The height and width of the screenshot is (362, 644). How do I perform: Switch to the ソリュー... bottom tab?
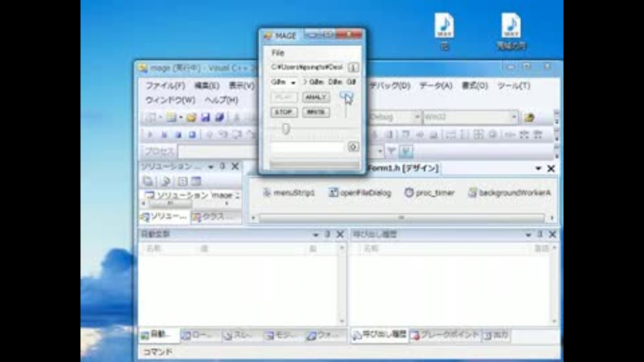(164, 217)
